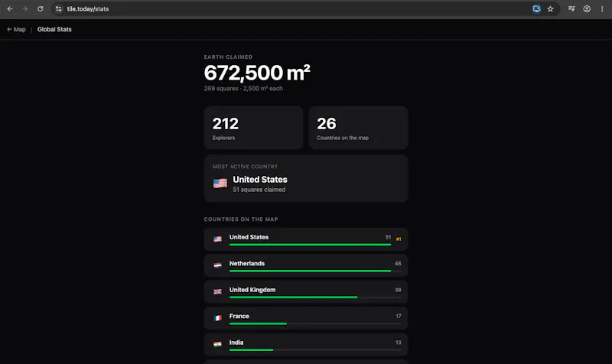Click the France count 17

click(x=398, y=316)
